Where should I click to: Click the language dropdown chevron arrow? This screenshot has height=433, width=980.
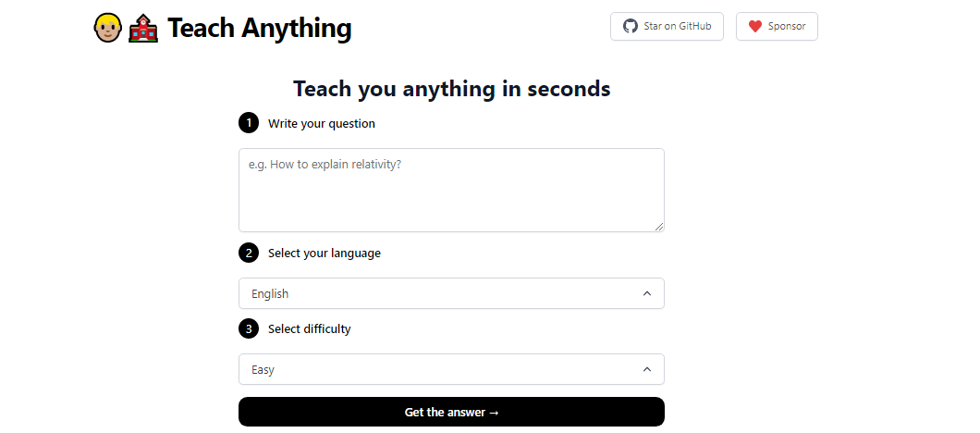coord(646,293)
